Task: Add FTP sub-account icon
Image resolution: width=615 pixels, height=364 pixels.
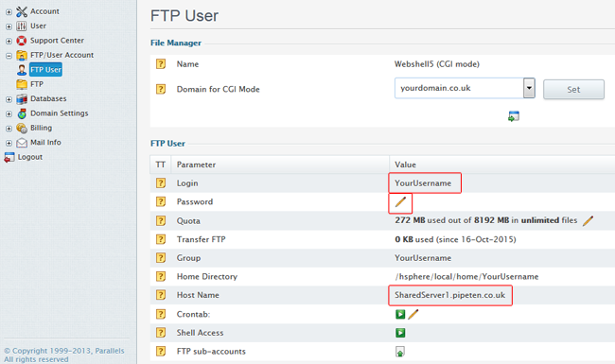Action: tap(399, 352)
